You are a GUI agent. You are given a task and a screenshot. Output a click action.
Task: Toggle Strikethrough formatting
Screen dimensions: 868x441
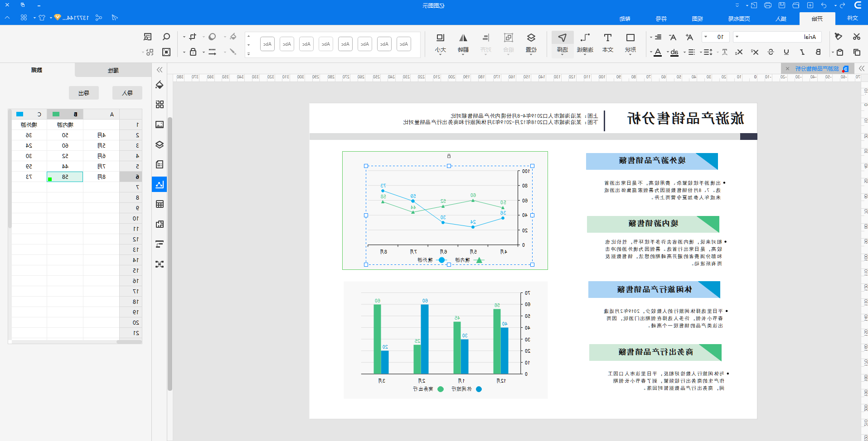[771, 52]
